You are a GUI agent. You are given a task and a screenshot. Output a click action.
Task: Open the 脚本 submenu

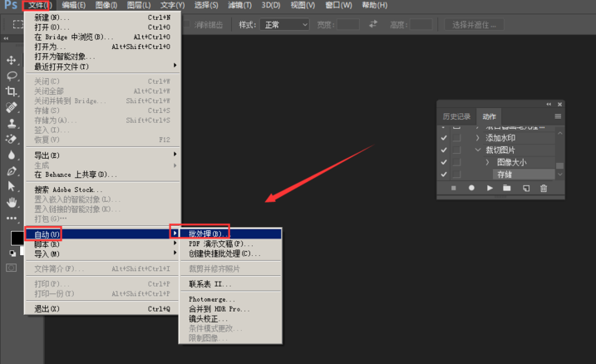[101, 244]
